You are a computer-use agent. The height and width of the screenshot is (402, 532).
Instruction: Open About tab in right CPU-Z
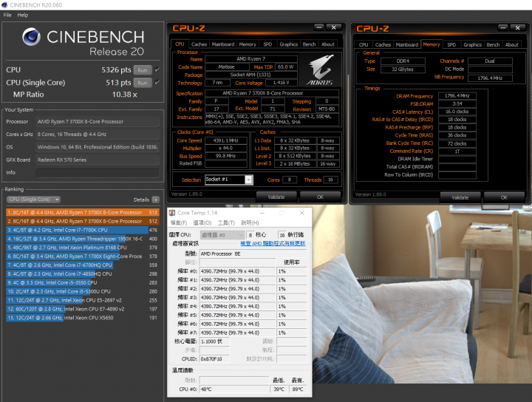tap(511, 44)
